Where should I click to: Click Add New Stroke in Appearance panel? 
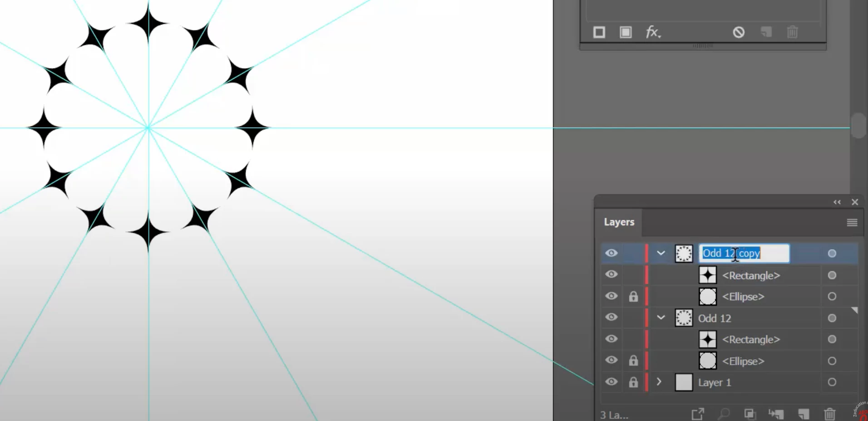point(599,32)
